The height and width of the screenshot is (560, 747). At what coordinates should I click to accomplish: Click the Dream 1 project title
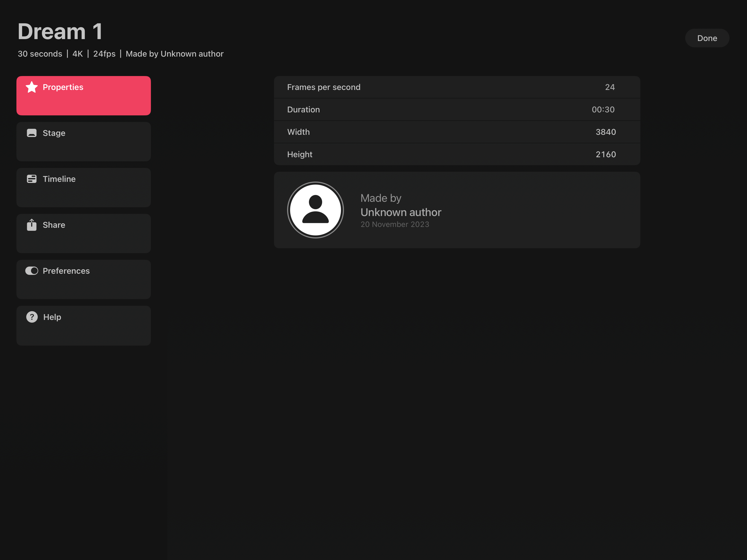(60, 32)
